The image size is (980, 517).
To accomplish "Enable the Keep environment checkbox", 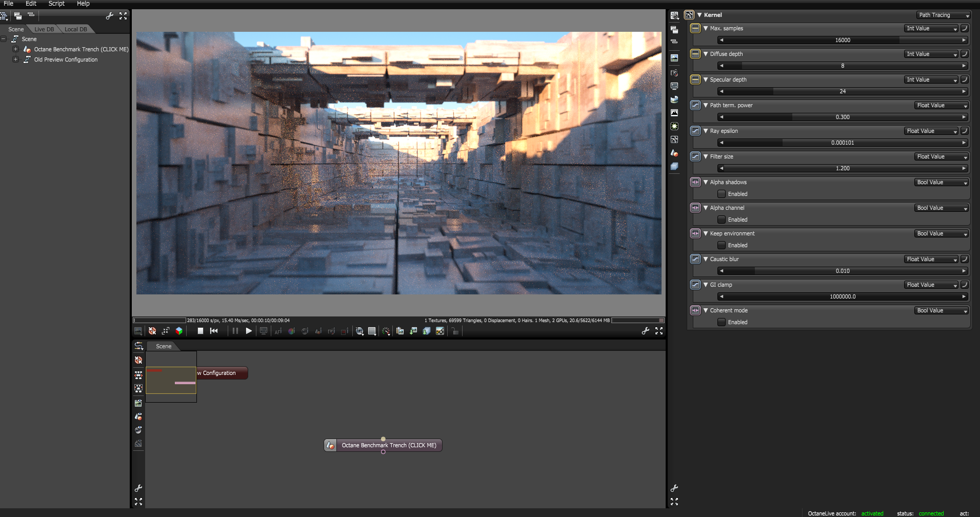I will point(722,245).
